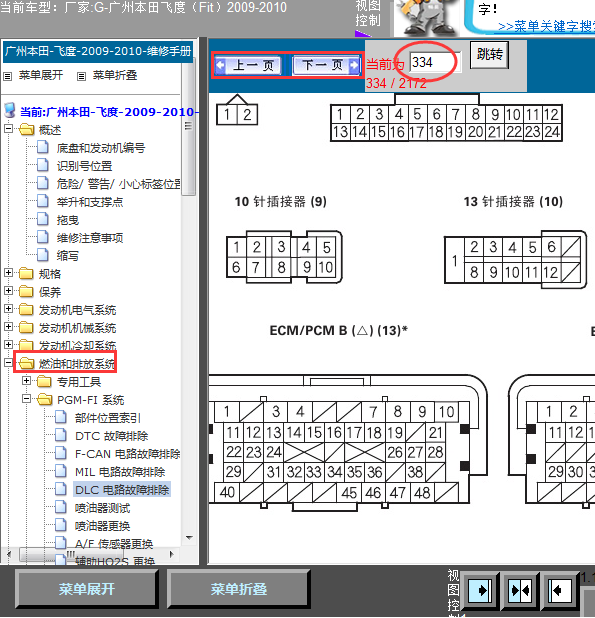The width and height of the screenshot is (595, 618).
Task: Open 拖曳 document
Action: click(x=68, y=220)
